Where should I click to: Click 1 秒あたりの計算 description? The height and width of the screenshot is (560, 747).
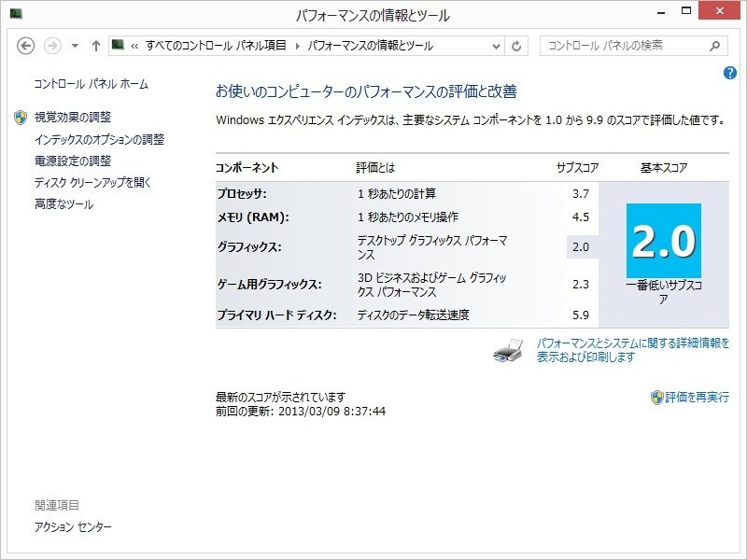pyautogui.click(x=397, y=194)
